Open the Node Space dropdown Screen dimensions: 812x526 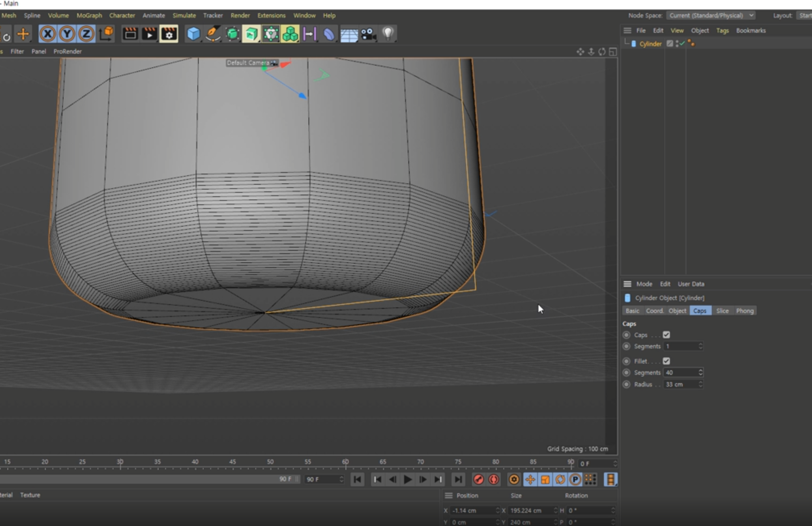point(711,15)
